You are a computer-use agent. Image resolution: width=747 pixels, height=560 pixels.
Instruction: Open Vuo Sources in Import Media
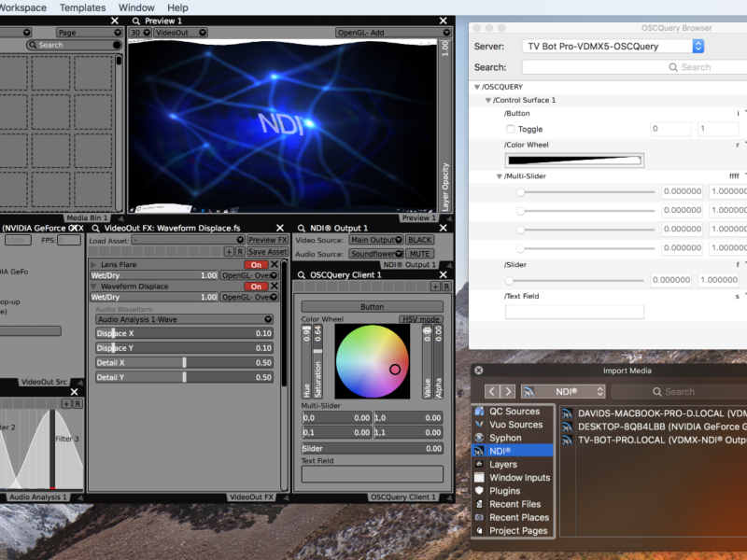(x=515, y=425)
